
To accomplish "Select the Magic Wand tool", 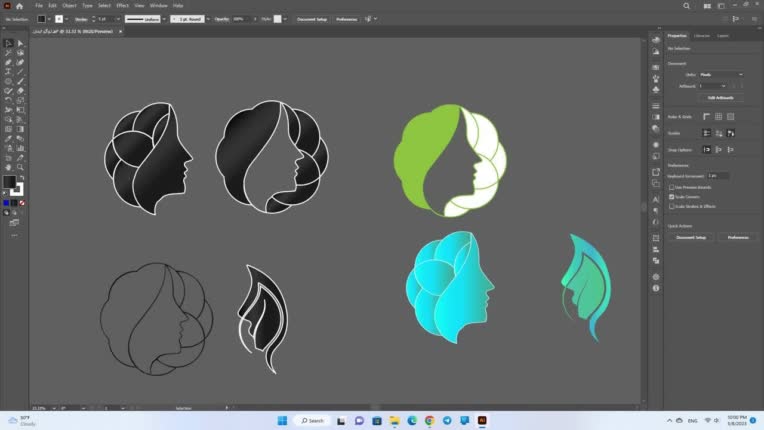I will (8, 53).
